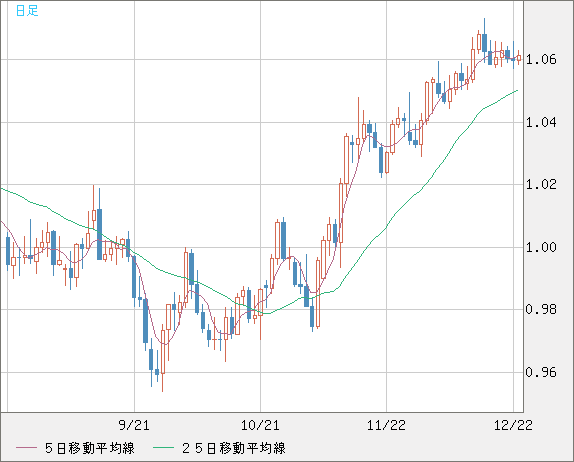Click the 10/21 date label
Viewport: 574px width, 462px height.
(x=260, y=425)
